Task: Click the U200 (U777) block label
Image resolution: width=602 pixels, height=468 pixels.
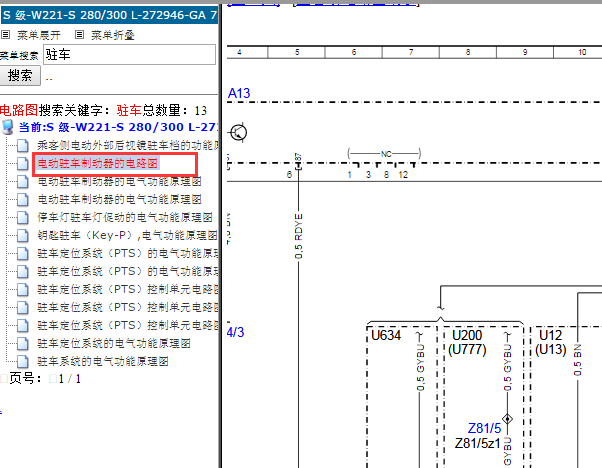Action: pos(467,342)
